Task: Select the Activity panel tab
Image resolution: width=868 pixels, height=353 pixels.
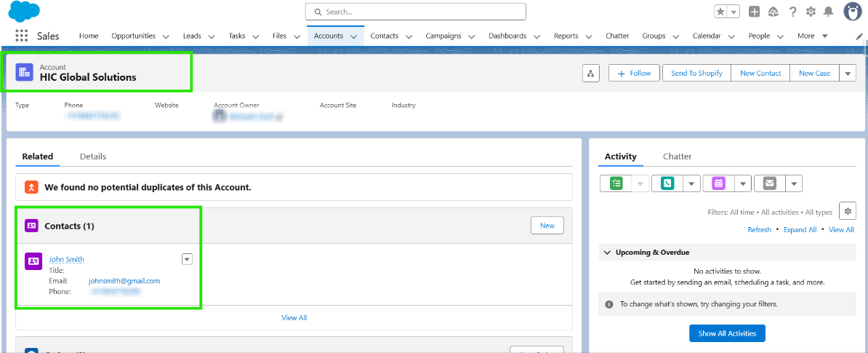Action: pyautogui.click(x=621, y=156)
